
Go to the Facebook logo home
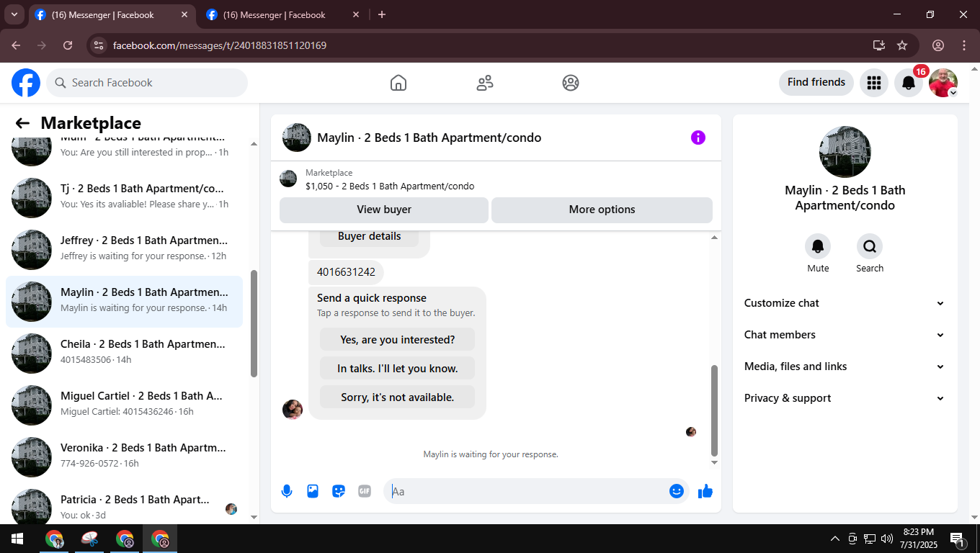(26, 83)
